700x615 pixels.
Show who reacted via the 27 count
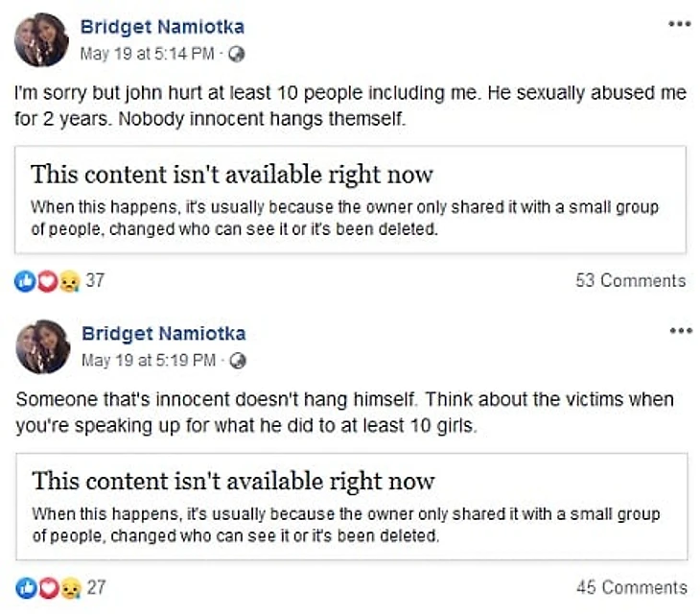pos(96,587)
